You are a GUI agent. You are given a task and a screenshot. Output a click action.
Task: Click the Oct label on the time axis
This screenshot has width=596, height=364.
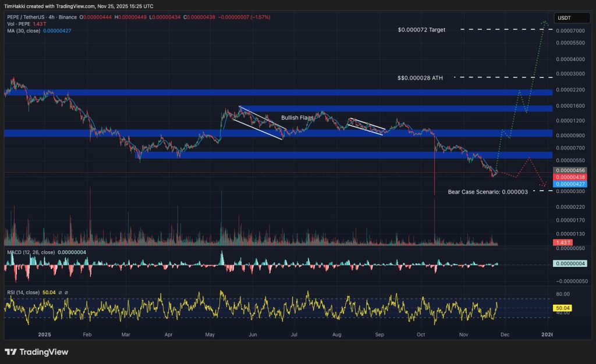click(421, 335)
